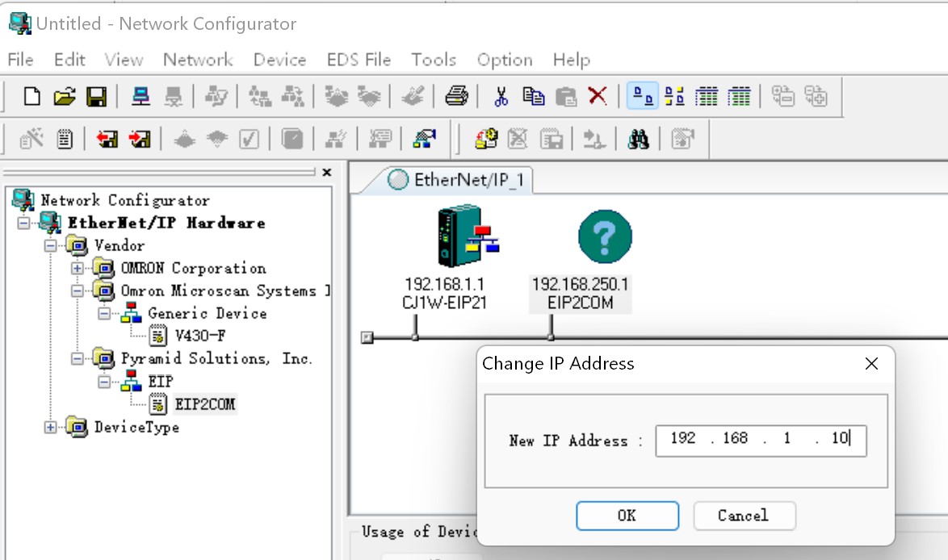Click the Copy toolbar icon
Image resolution: width=948 pixels, height=560 pixels.
[x=533, y=96]
